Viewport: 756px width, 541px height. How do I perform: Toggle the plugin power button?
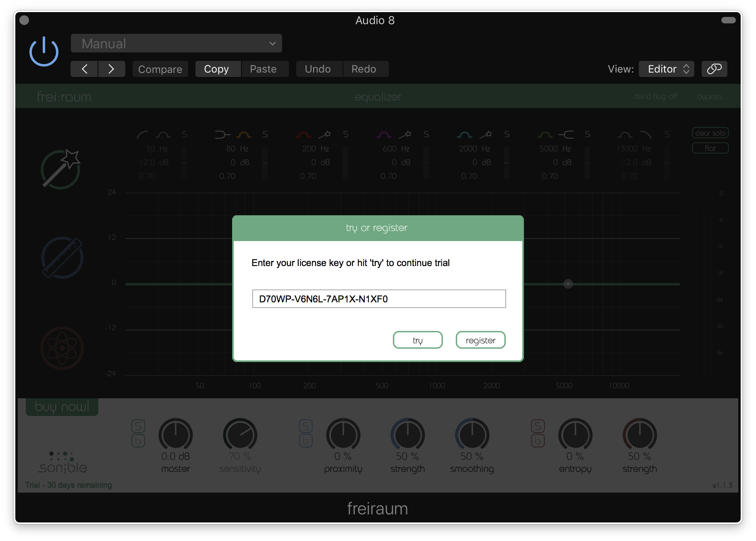coord(44,51)
